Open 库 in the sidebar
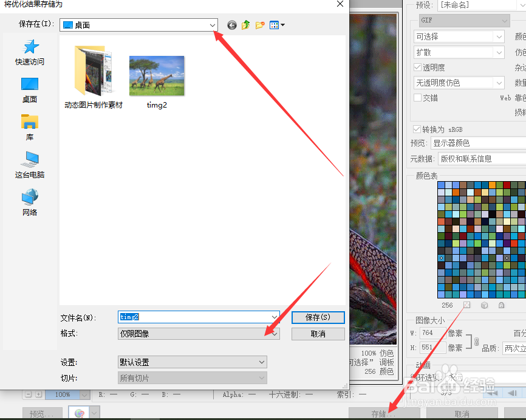The width and height of the screenshot is (526, 420). coord(30,128)
